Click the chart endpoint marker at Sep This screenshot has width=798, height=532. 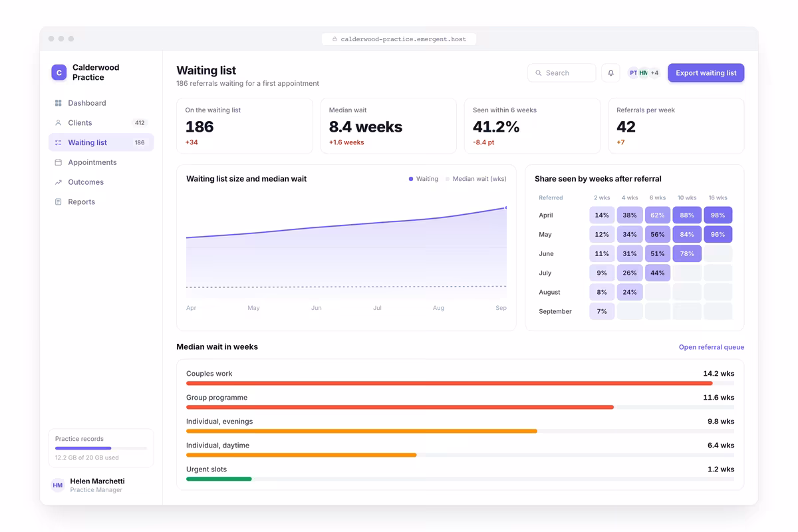point(506,207)
